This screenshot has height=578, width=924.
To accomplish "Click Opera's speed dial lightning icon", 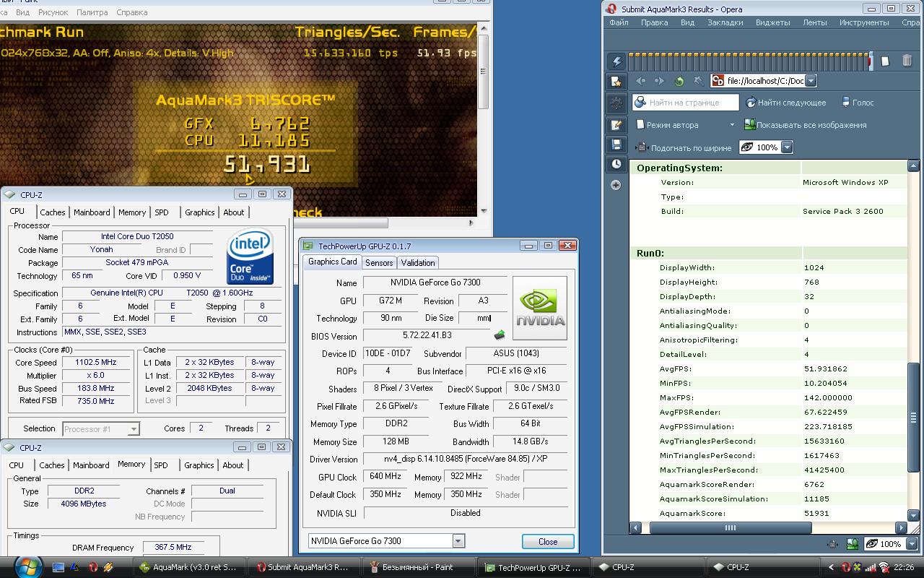I will click(616, 61).
